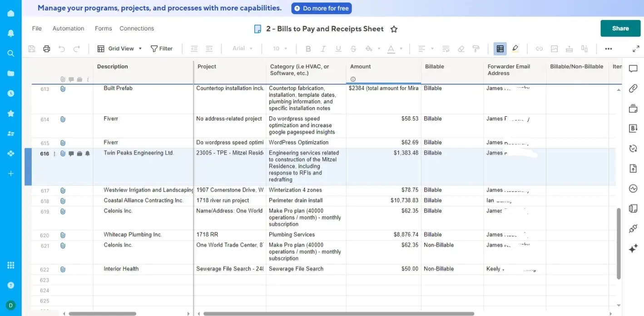Toggle the grid table view button
644x316 pixels.
500,49
